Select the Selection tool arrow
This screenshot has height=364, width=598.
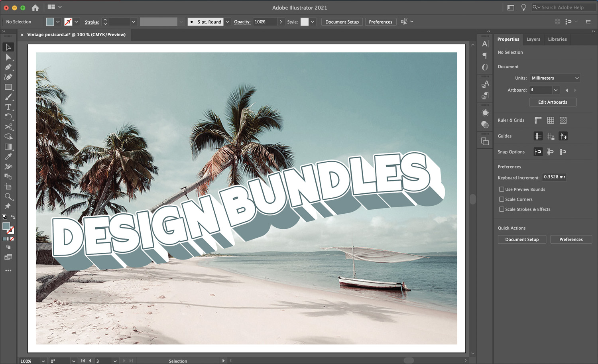click(x=8, y=47)
